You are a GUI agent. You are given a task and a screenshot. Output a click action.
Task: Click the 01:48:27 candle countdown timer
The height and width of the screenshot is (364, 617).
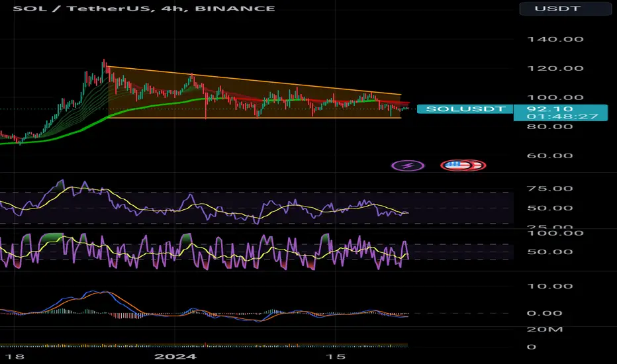(562, 116)
